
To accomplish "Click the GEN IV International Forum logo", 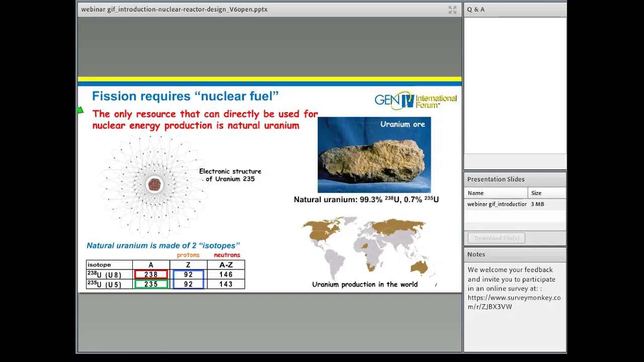I will [416, 100].
